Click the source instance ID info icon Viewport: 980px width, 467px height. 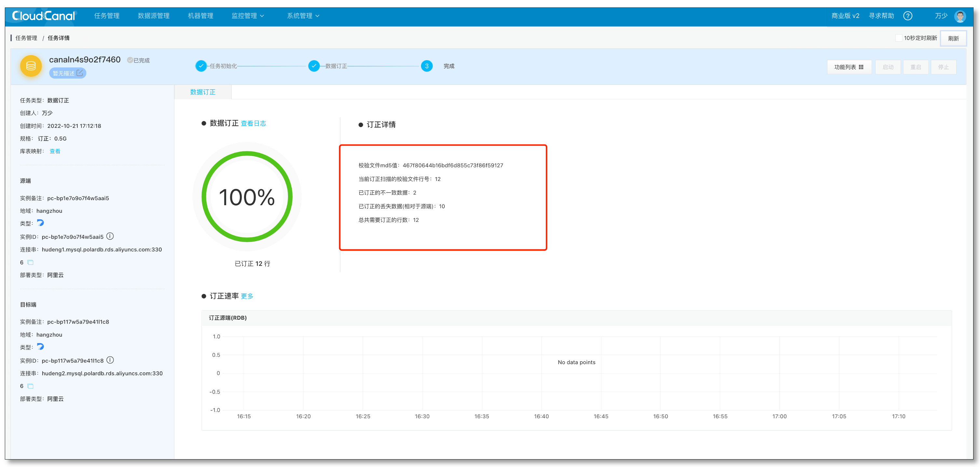pyautogui.click(x=110, y=236)
